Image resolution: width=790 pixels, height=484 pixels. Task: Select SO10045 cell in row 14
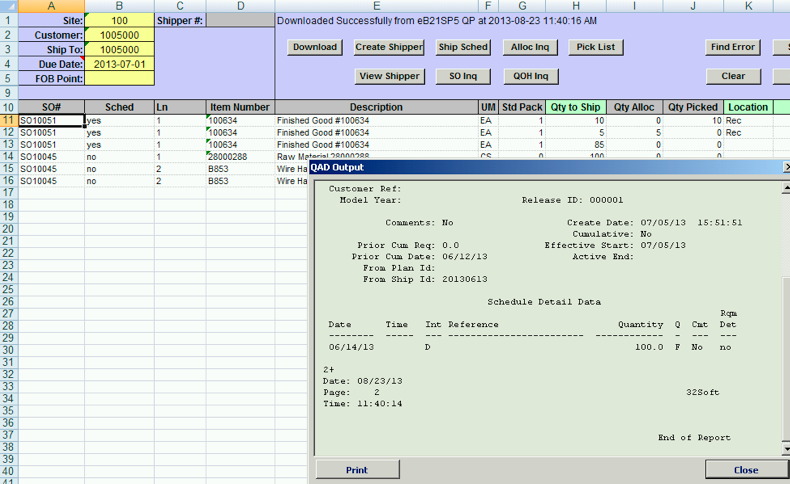click(x=51, y=157)
